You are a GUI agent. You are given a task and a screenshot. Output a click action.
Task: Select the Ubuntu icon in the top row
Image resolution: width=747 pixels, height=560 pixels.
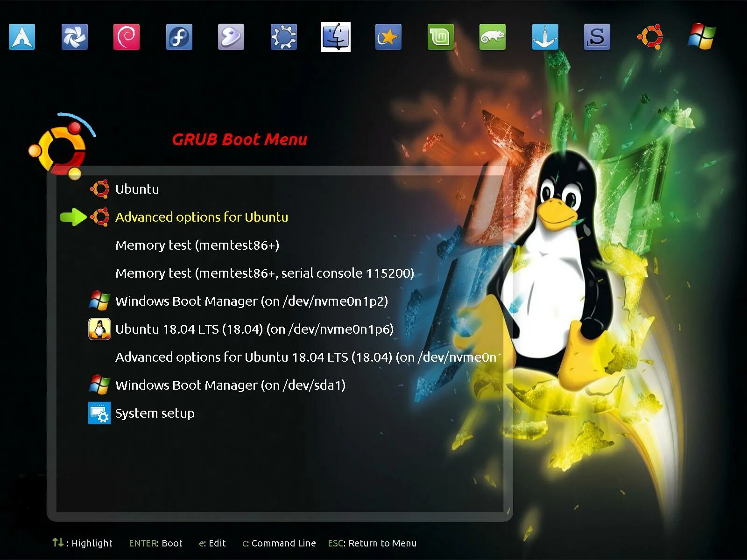(650, 37)
